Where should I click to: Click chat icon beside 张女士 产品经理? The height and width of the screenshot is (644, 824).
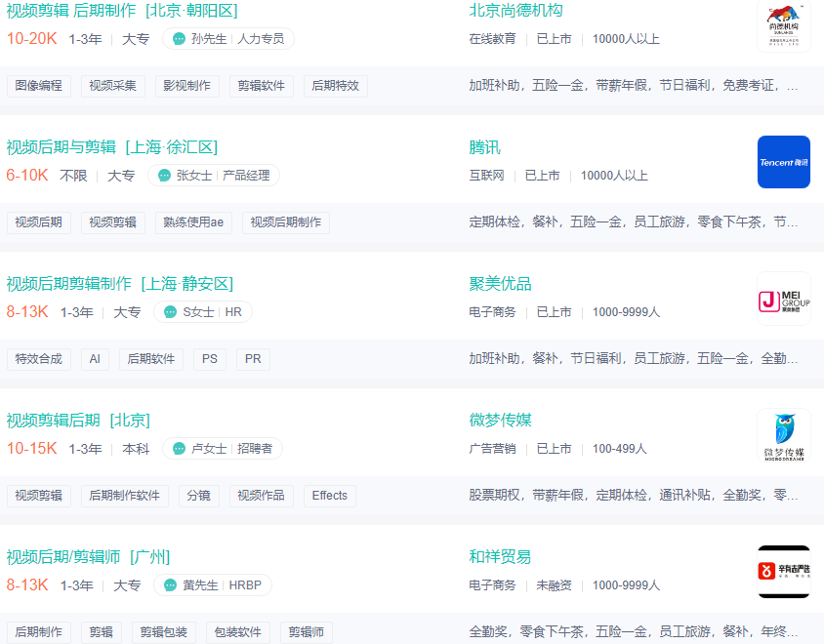pos(164,176)
